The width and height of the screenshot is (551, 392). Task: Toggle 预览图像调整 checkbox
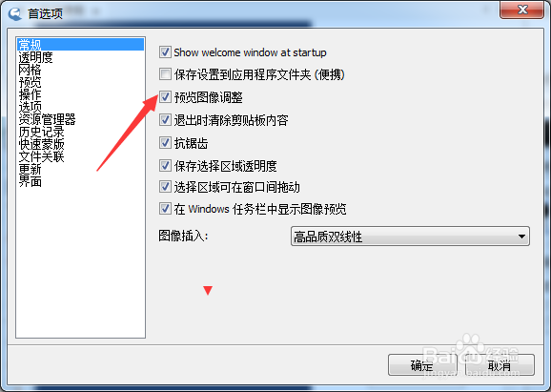click(x=165, y=96)
